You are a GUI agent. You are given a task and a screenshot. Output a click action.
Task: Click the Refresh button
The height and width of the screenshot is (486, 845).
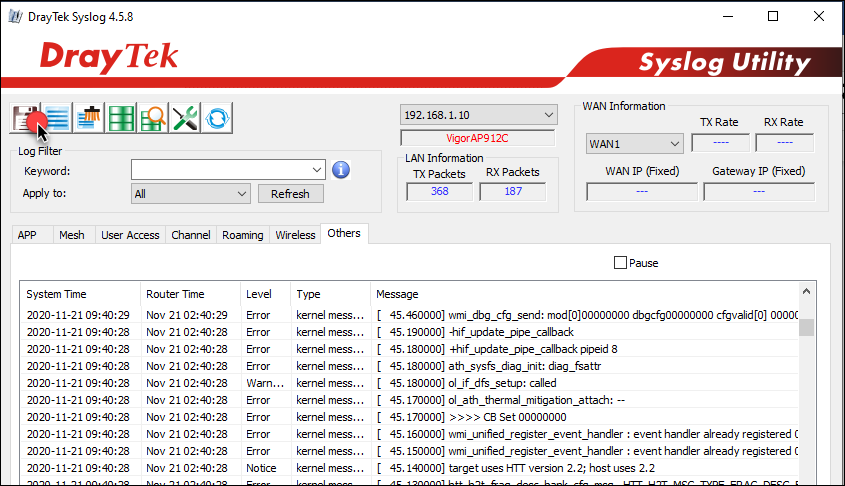pyautogui.click(x=290, y=194)
